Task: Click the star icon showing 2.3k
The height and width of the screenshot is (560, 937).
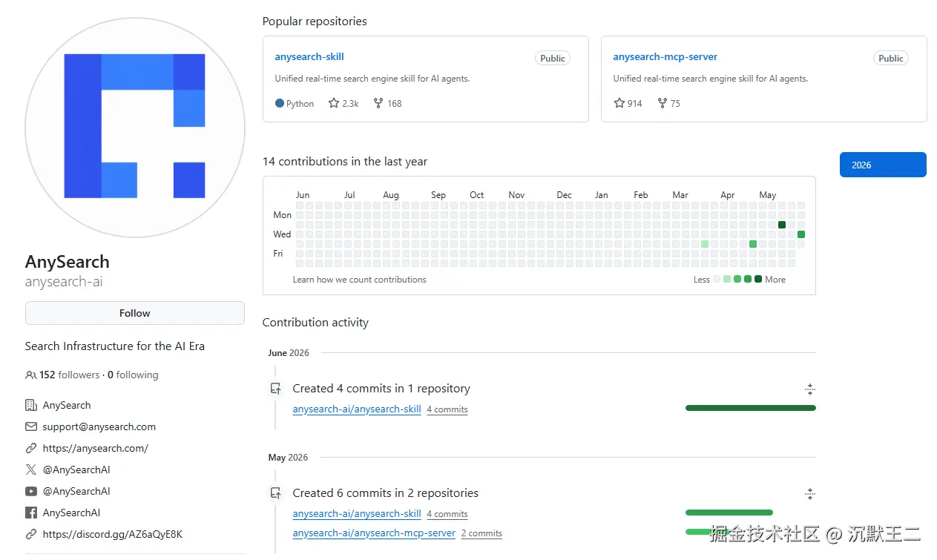Action: [x=334, y=104]
